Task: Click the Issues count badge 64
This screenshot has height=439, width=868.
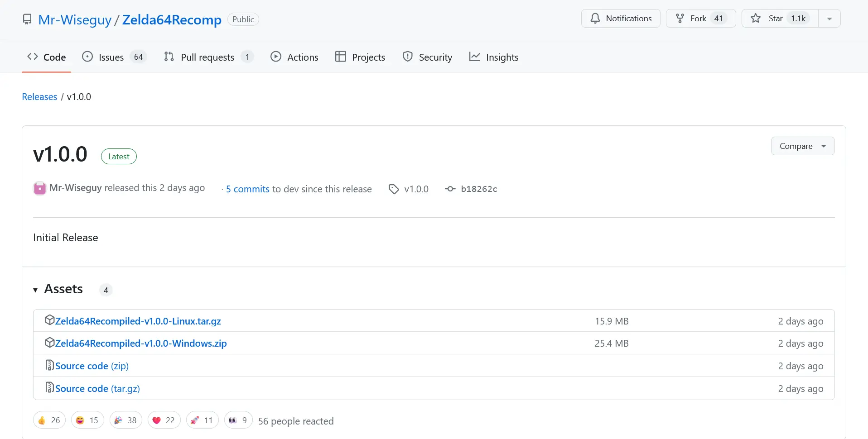Action: 139,57
